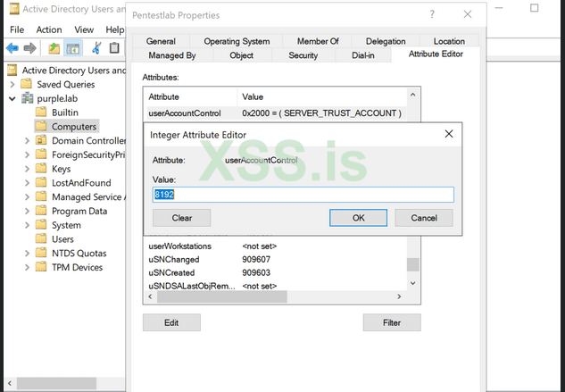565x392 pixels.
Task: Click the attributes horizontal scrollbar thumb
Action: click(x=222, y=296)
